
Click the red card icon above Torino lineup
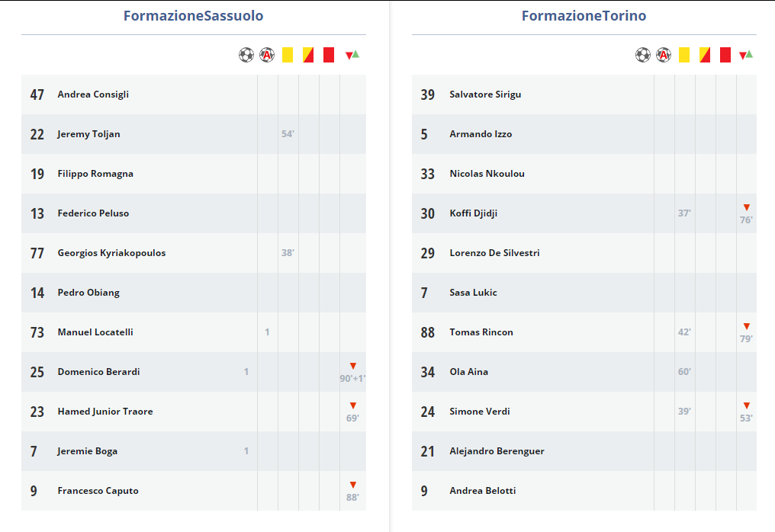[725, 55]
